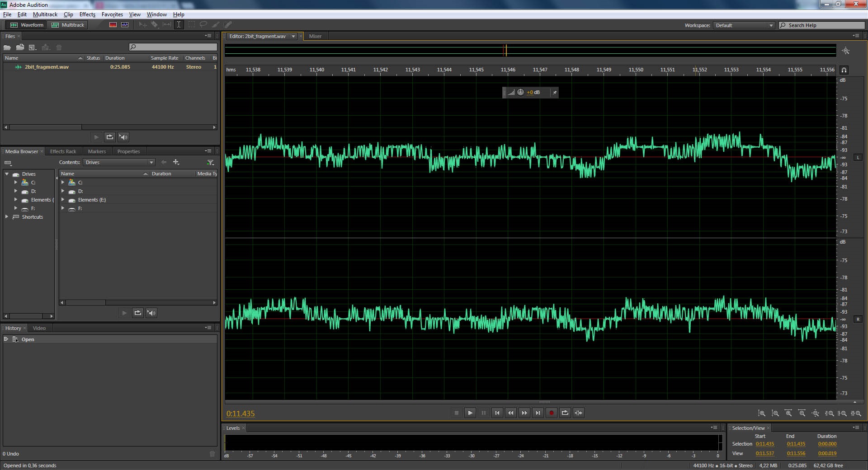Switch to the Markers tab
Image resolution: width=868 pixels, height=470 pixels.
click(x=97, y=151)
